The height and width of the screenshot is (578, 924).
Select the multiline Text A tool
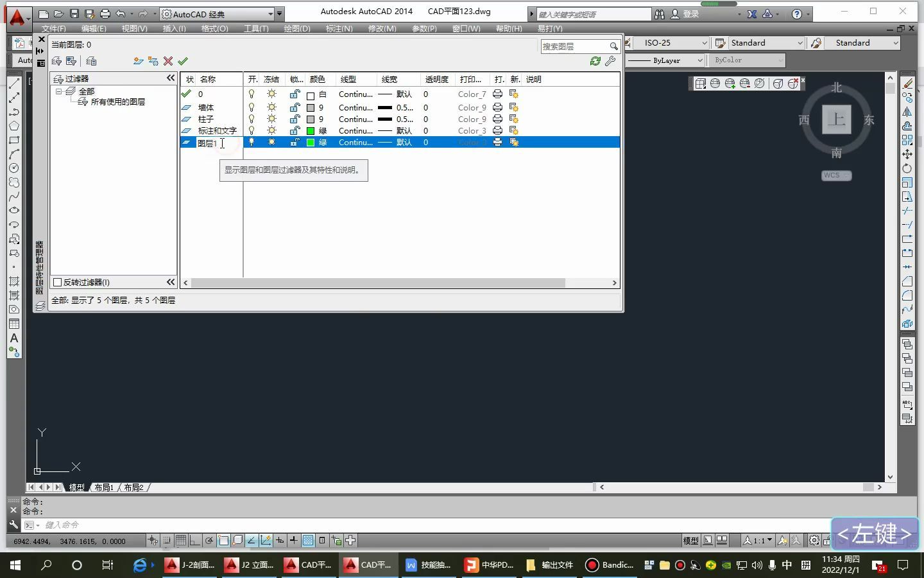[14, 338]
